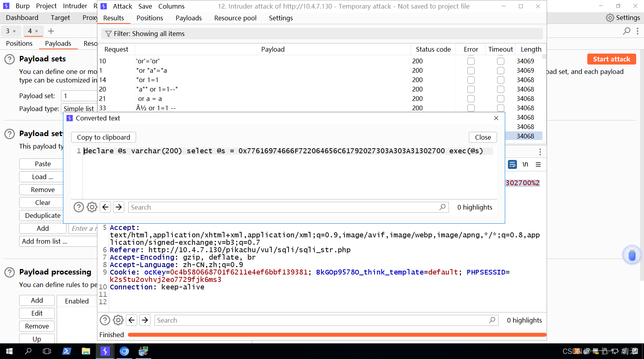Image resolution: width=644 pixels, height=359 pixels.
Task: Click Close button in Converted text
Action: click(x=483, y=137)
